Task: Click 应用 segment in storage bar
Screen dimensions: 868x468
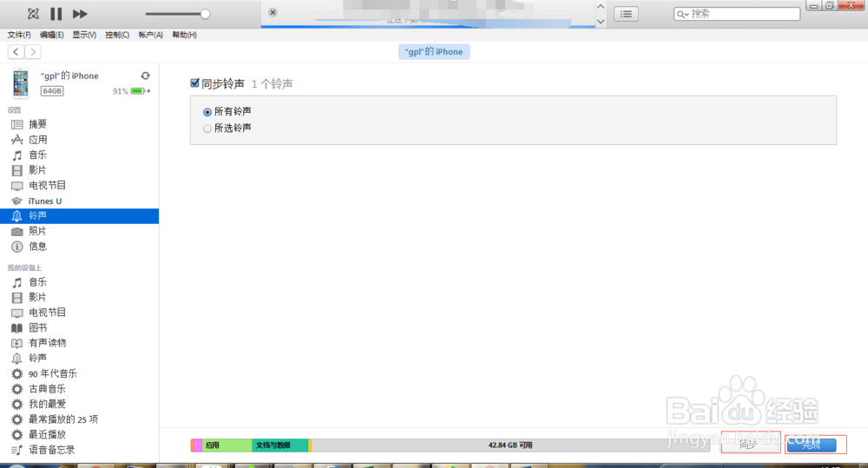Action: [226, 445]
